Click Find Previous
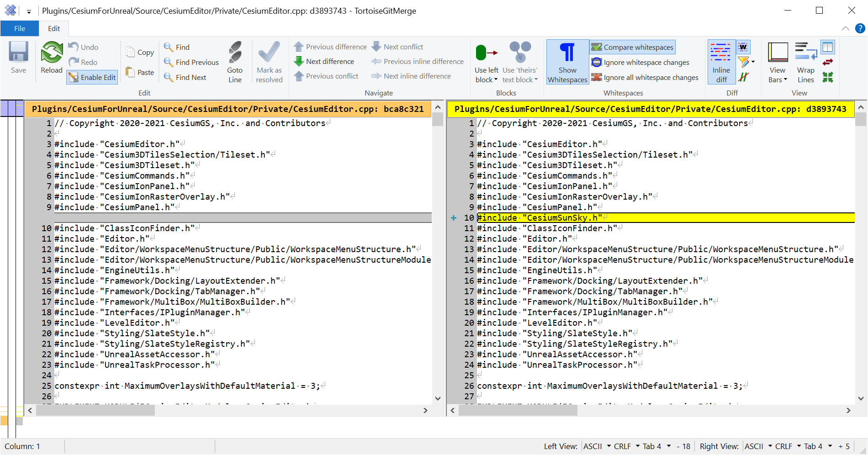 [191, 62]
